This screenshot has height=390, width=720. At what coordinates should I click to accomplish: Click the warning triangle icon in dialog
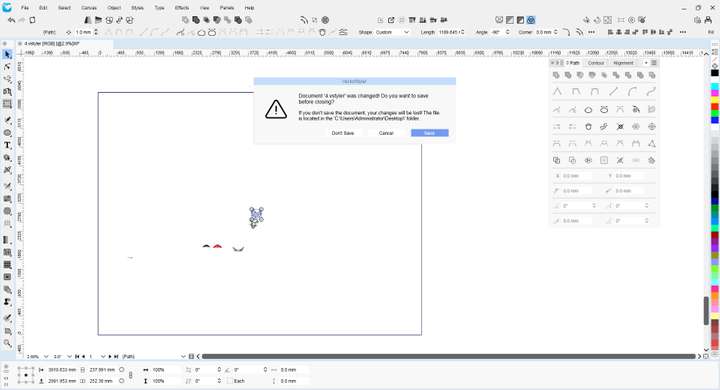tap(276, 109)
